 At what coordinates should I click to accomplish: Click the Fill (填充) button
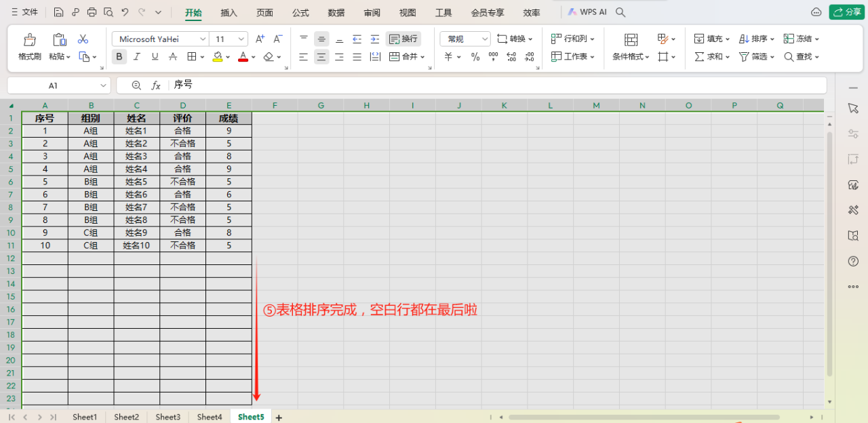tap(711, 39)
